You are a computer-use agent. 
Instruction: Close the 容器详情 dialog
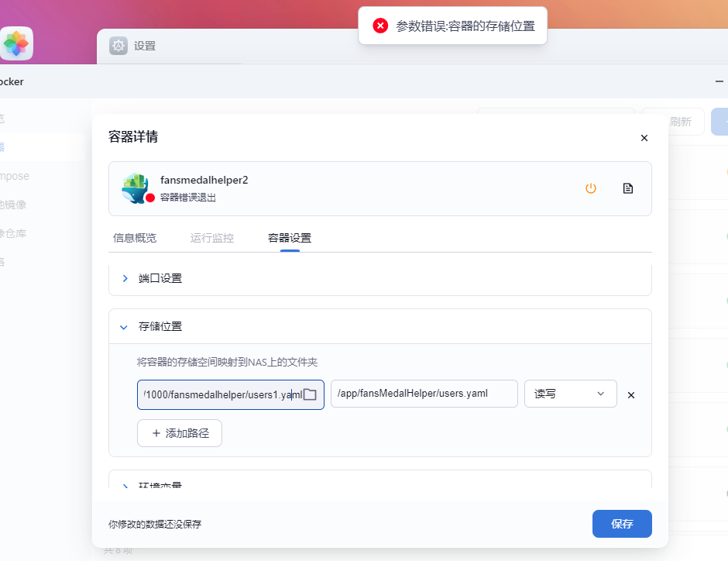644,138
